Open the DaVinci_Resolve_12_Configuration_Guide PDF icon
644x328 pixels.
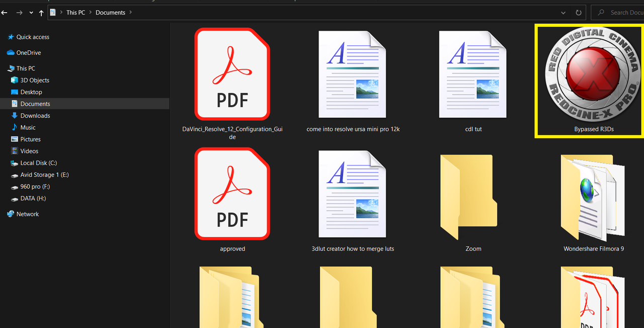click(x=232, y=74)
